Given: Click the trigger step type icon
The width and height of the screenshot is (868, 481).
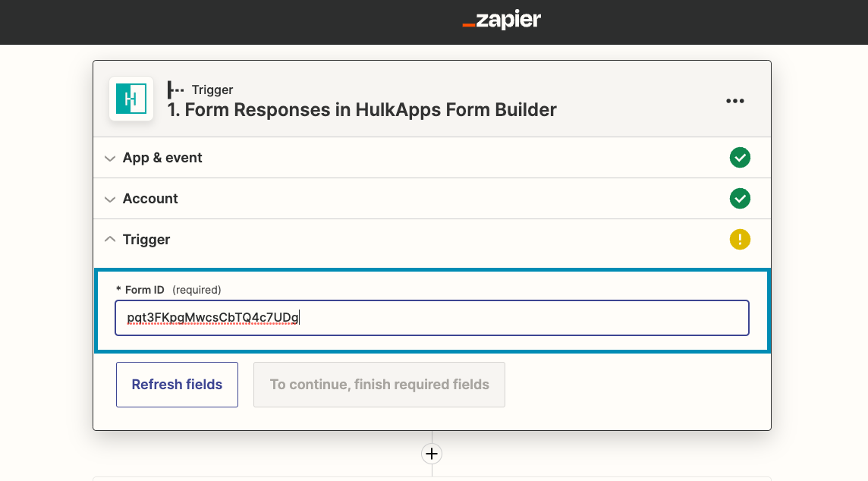Looking at the screenshot, I should 175,90.
